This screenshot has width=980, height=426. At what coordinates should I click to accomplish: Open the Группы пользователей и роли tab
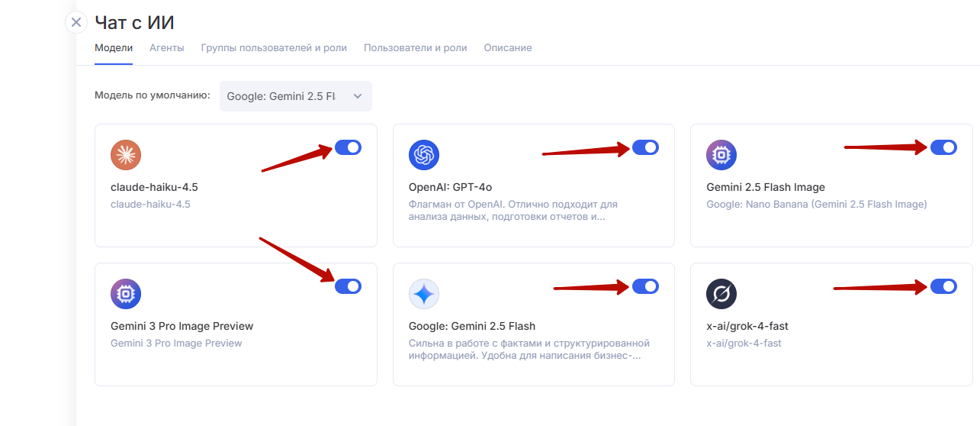click(x=274, y=47)
